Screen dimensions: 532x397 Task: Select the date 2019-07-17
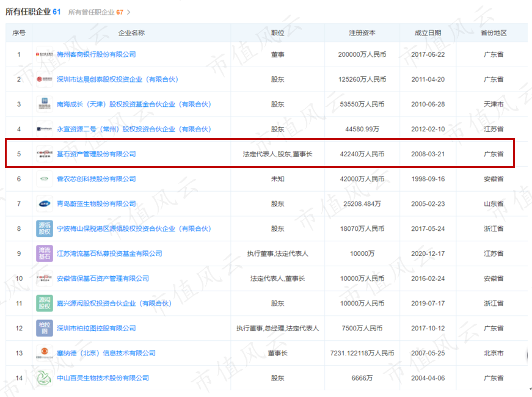click(428, 304)
